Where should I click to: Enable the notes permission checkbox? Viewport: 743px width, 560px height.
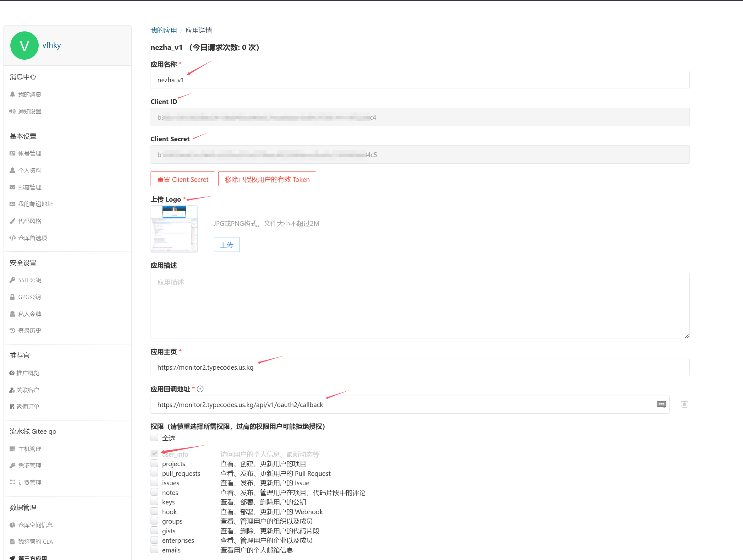click(x=155, y=492)
